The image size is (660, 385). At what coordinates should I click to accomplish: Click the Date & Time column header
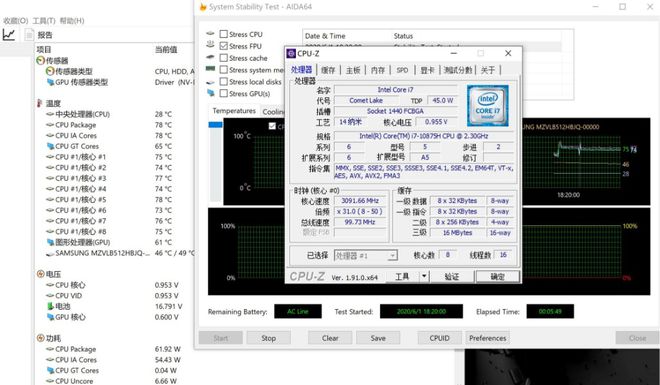click(325, 36)
